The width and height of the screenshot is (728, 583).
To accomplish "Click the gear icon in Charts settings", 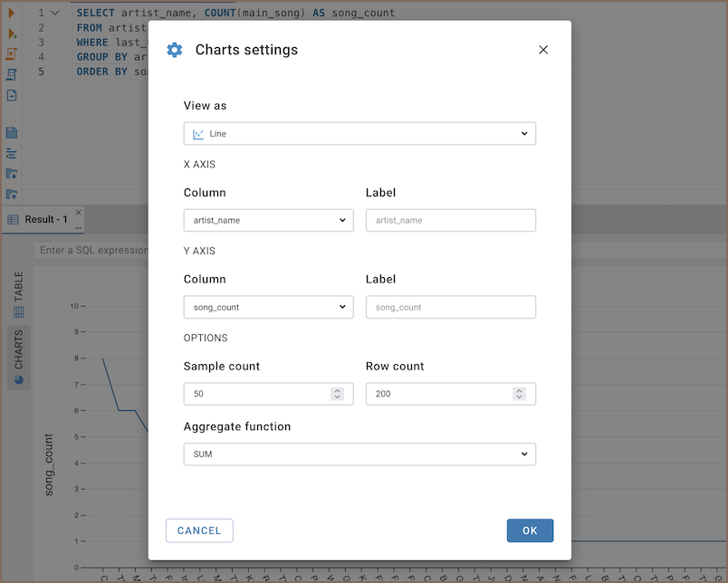I will point(175,50).
